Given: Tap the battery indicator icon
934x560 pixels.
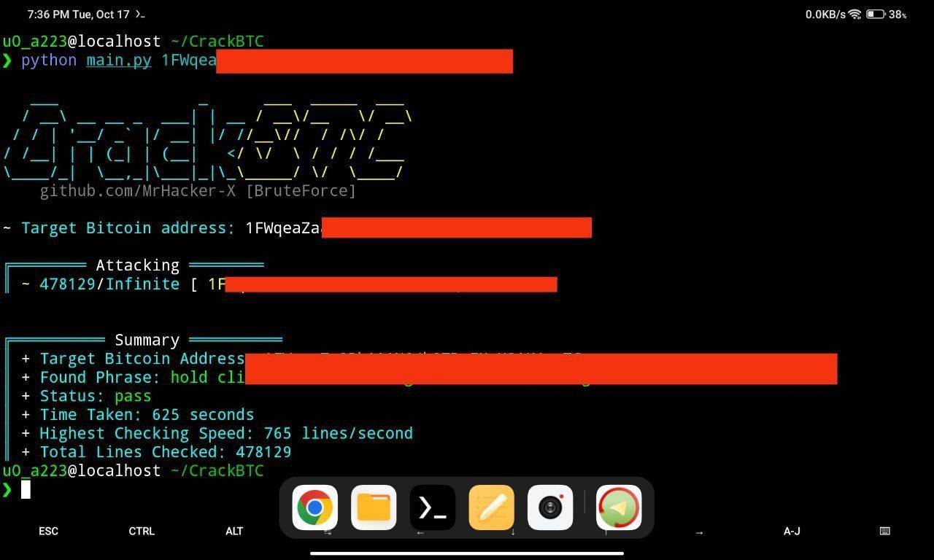Looking at the screenshot, I should [x=875, y=14].
